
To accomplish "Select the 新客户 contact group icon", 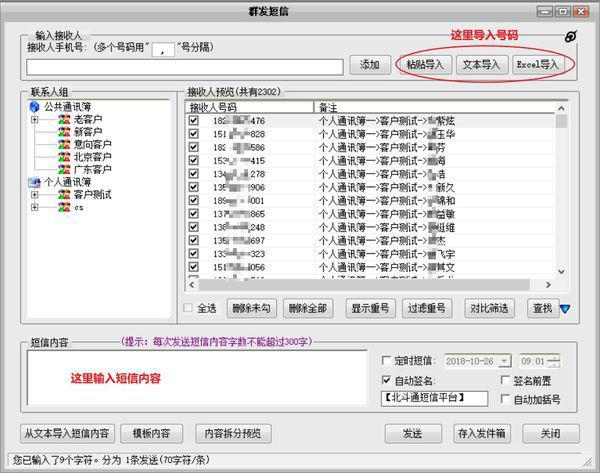I will click(x=64, y=131).
